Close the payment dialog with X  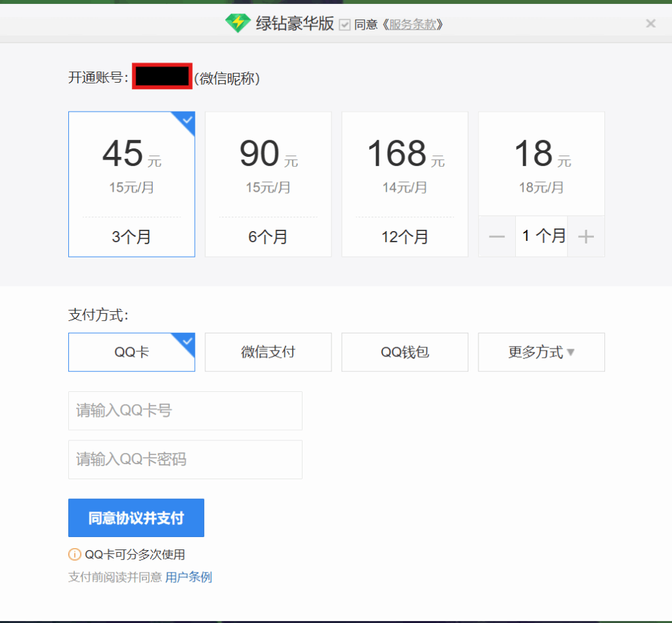[650, 24]
